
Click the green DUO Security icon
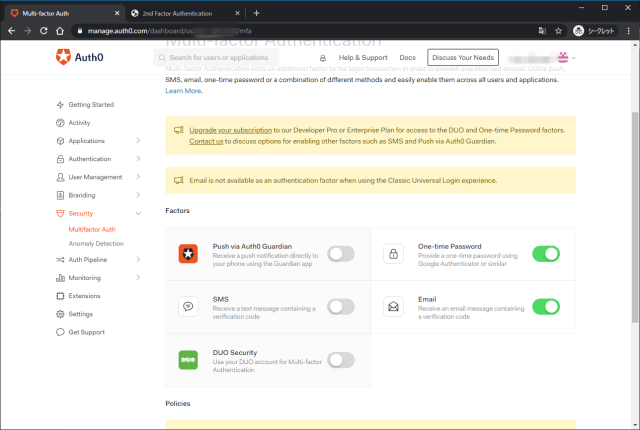point(188,360)
